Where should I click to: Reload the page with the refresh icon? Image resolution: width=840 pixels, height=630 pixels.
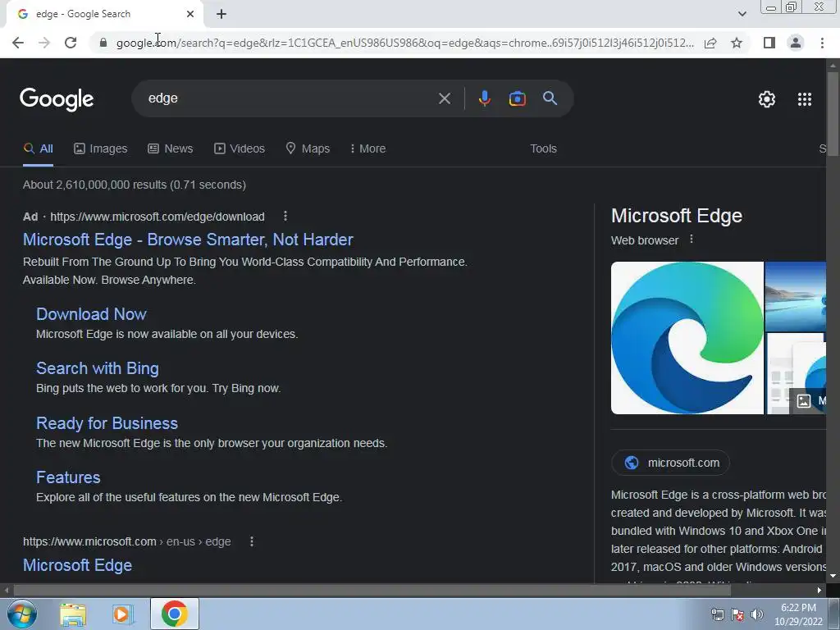pos(71,43)
